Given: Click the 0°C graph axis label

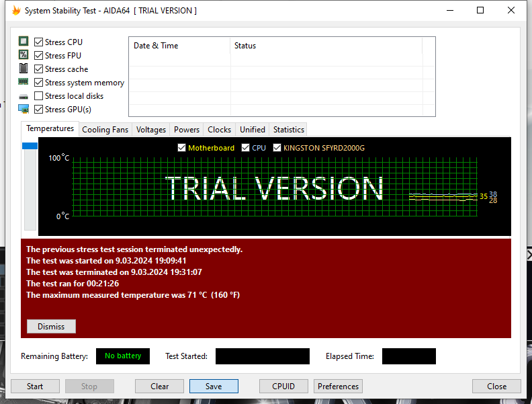Looking at the screenshot, I should [x=62, y=216].
